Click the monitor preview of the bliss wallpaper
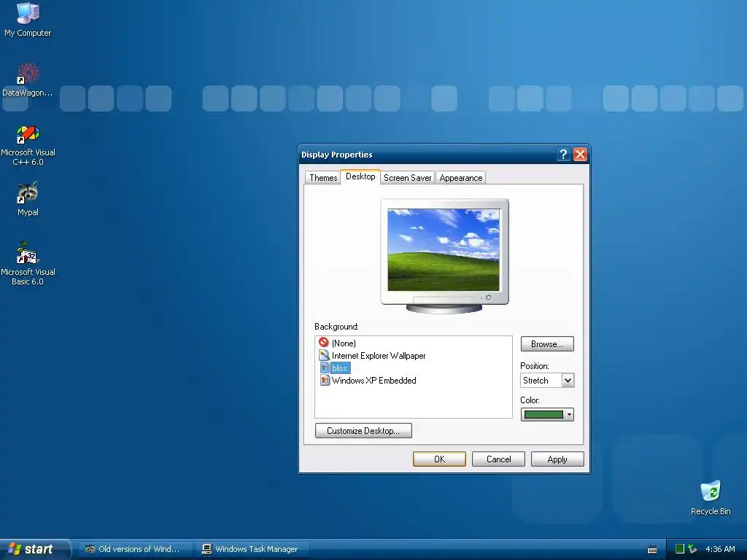Image resolution: width=747 pixels, height=560 pixels. pos(444,250)
